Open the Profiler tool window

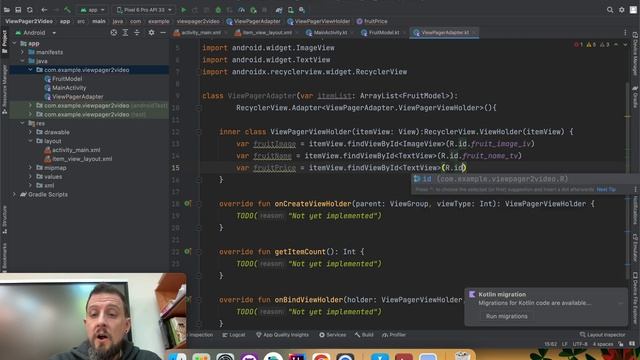pyautogui.click(x=394, y=335)
